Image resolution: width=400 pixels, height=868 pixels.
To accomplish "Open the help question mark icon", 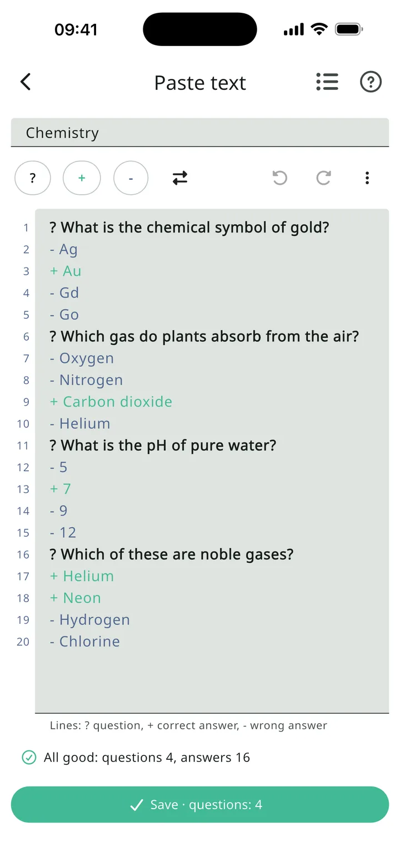I will coord(371,82).
